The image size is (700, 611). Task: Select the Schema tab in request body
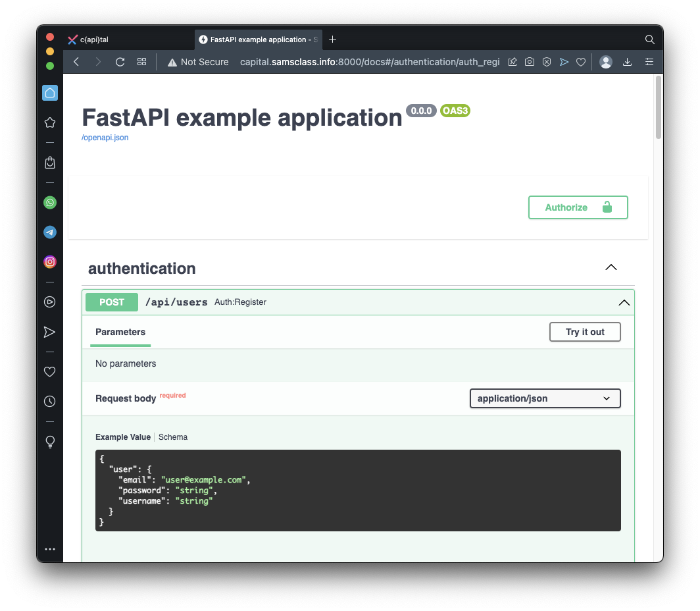click(173, 437)
